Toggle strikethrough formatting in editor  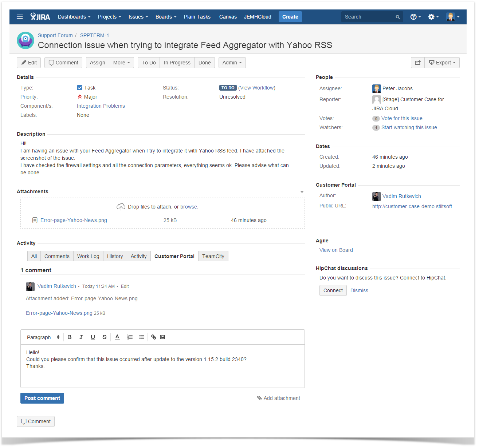tap(105, 337)
